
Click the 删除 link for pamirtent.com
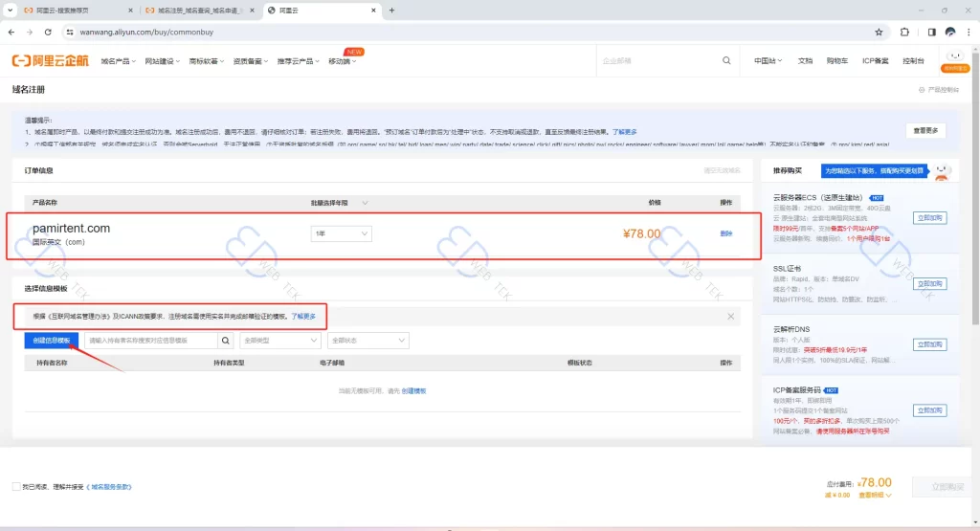tap(725, 233)
